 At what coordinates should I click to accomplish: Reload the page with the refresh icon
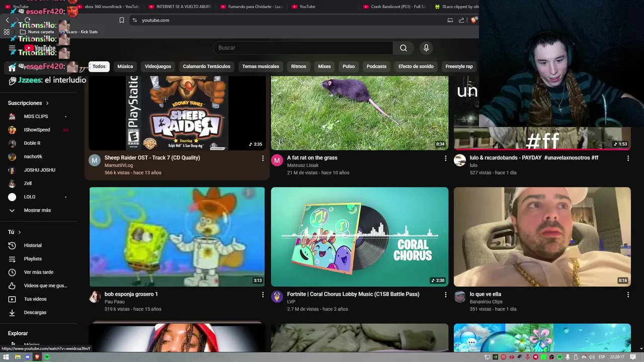[x=27, y=20]
